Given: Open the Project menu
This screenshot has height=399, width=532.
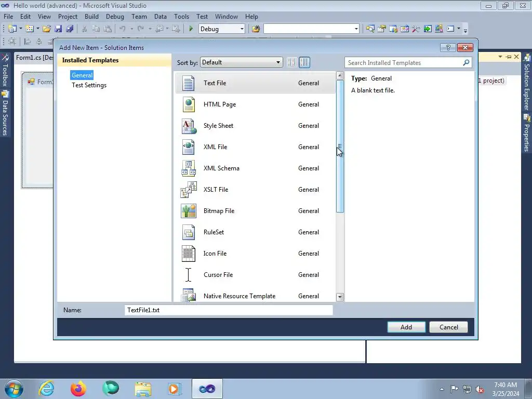Looking at the screenshot, I should point(68,16).
